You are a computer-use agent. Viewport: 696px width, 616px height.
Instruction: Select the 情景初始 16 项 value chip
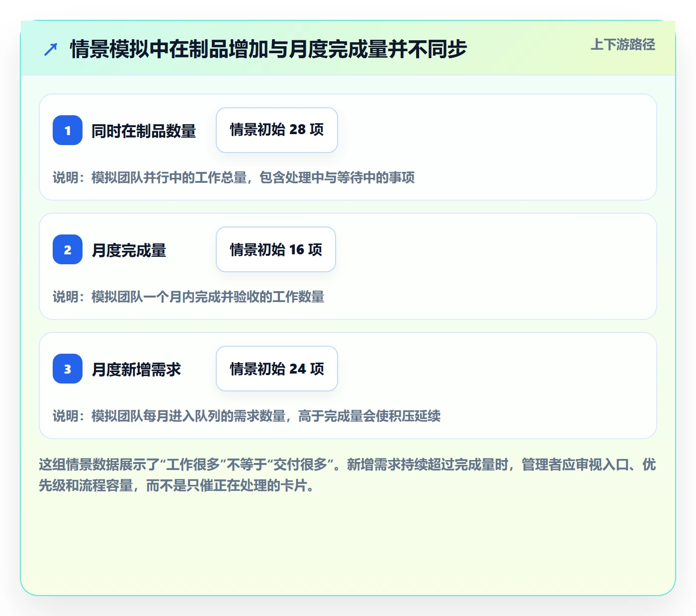pos(276,249)
